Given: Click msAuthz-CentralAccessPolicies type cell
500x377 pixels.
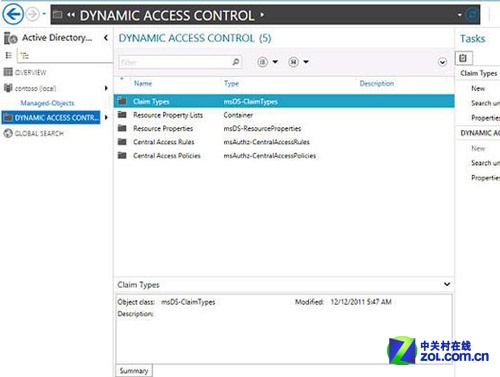Looking at the screenshot, I should [270, 156].
